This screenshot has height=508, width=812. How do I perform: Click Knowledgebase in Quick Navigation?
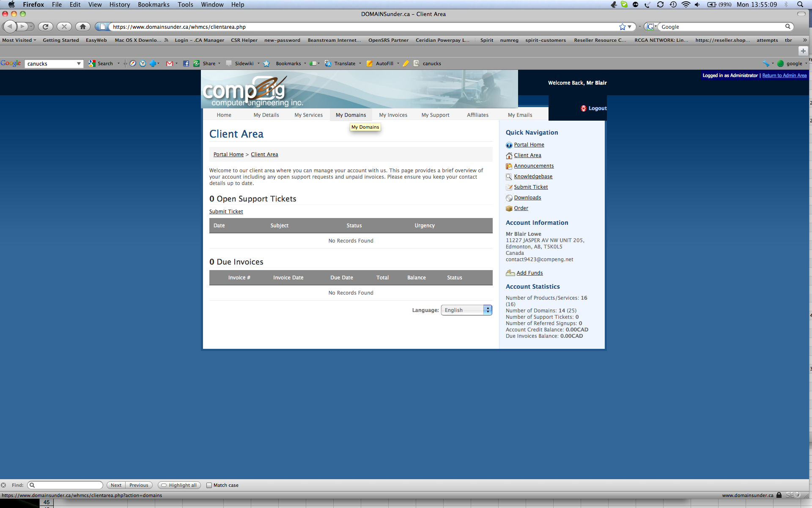533,176
